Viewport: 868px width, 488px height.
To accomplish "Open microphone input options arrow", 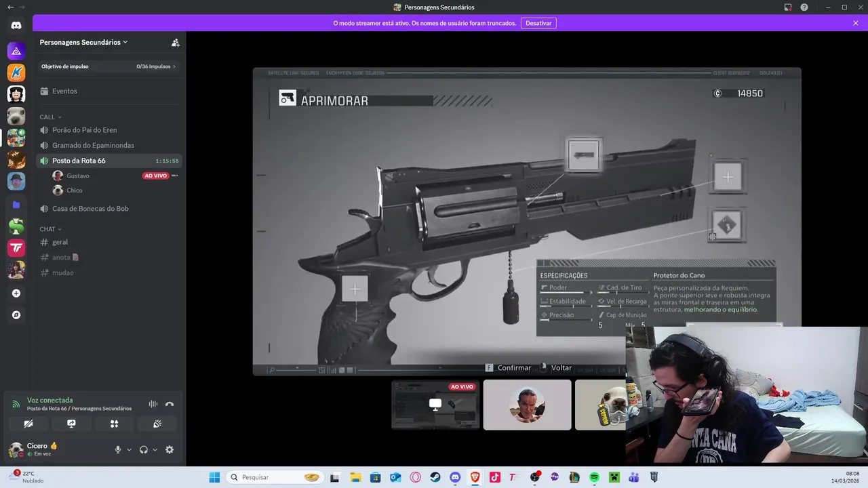I will pos(129,449).
